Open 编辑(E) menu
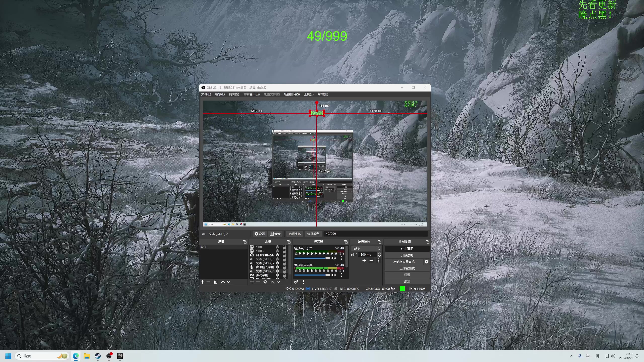The image size is (644, 362). pyautogui.click(x=220, y=94)
